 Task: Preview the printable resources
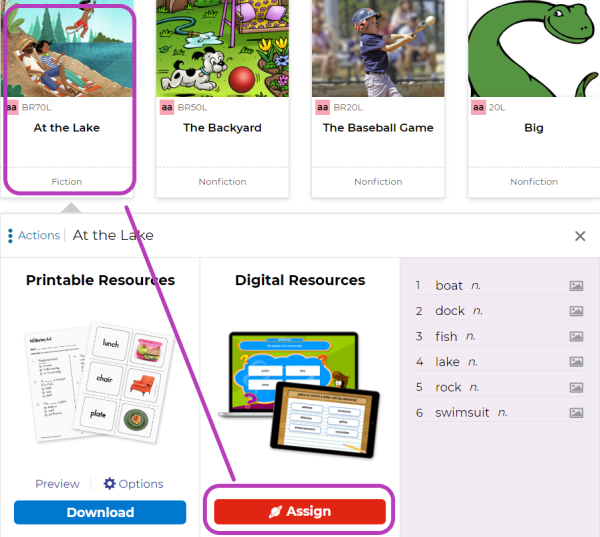pos(57,484)
